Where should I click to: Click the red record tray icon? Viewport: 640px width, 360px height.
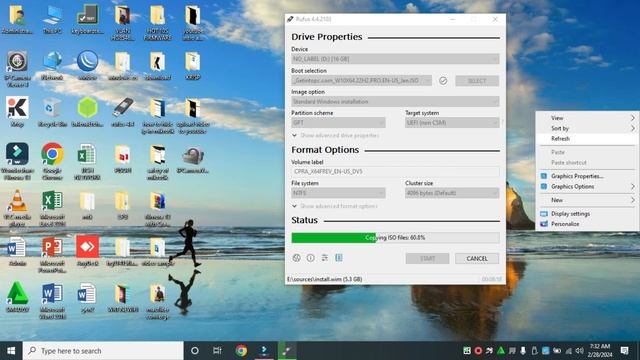pyautogui.click(x=478, y=351)
